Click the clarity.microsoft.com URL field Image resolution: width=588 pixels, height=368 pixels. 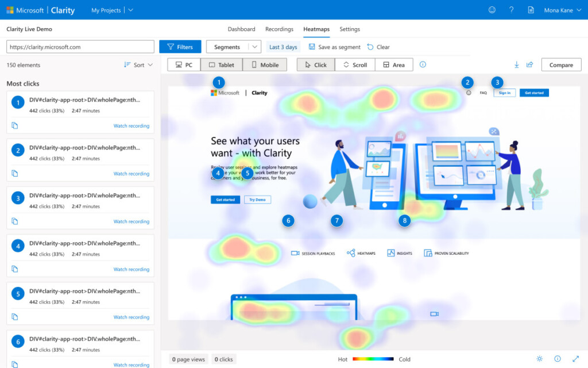[x=80, y=46]
